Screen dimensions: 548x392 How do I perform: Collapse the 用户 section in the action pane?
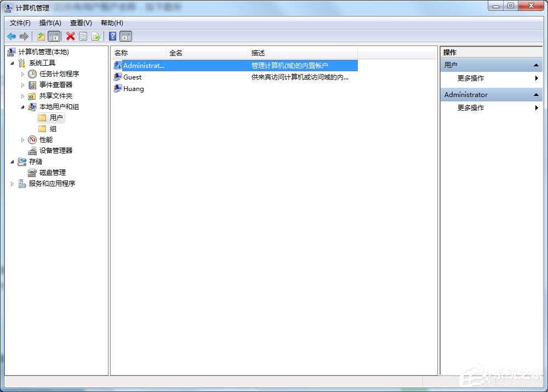(x=535, y=65)
